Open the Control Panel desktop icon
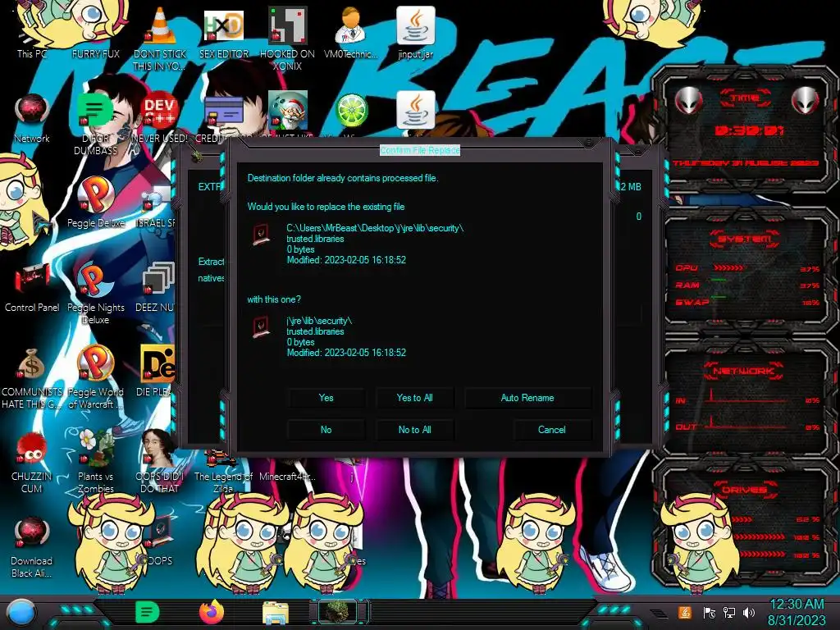Screen dimensions: 840x630 pos(32,280)
